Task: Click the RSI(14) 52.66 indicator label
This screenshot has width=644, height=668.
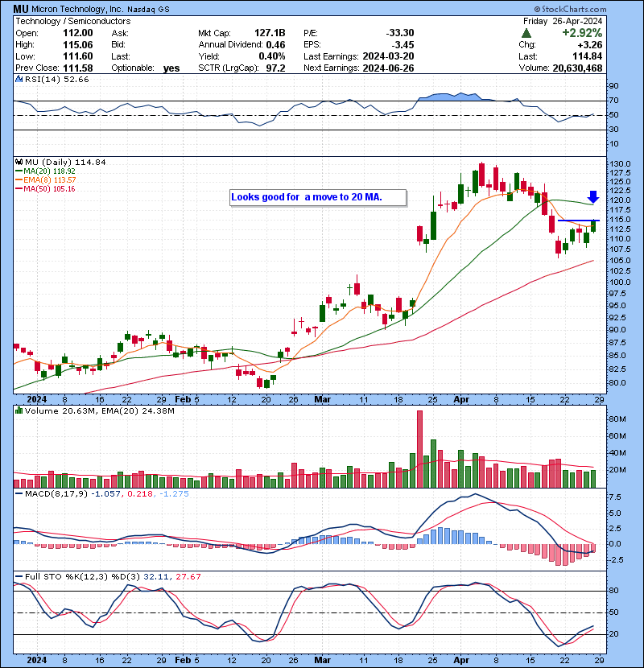Action: [56, 79]
